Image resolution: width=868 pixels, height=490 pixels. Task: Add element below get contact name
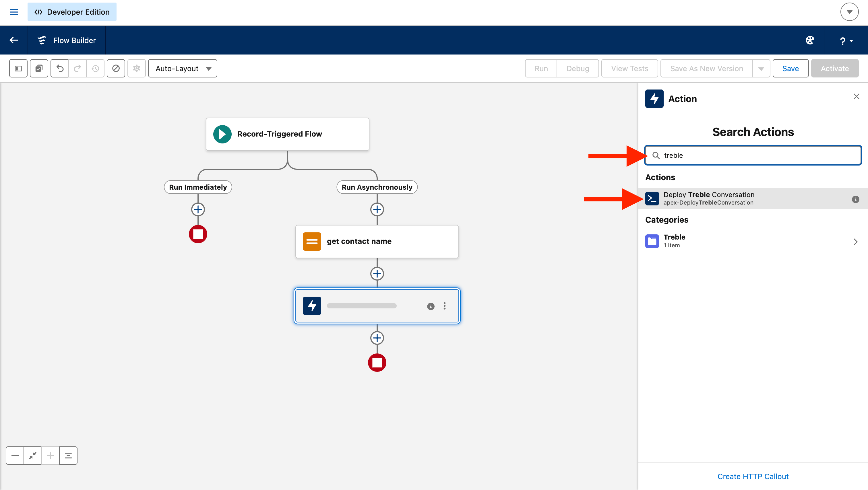[377, 273]
